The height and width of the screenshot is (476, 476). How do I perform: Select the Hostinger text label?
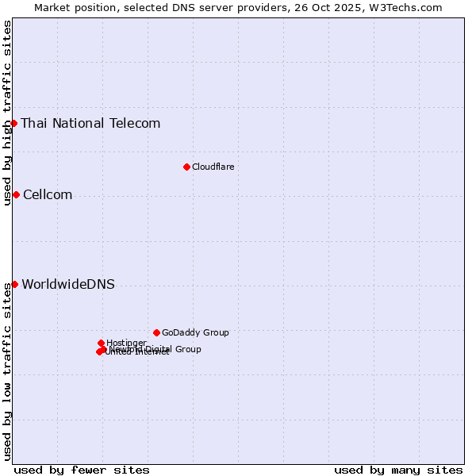point(126,343)
